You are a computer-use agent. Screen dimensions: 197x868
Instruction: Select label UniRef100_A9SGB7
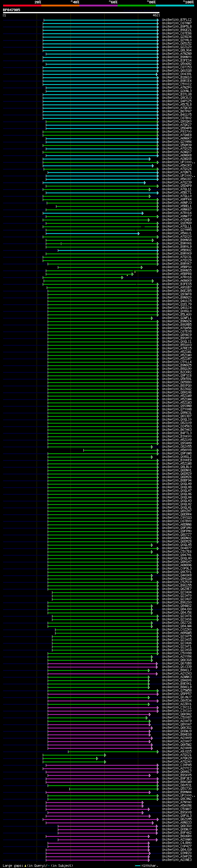pos(176,287)
